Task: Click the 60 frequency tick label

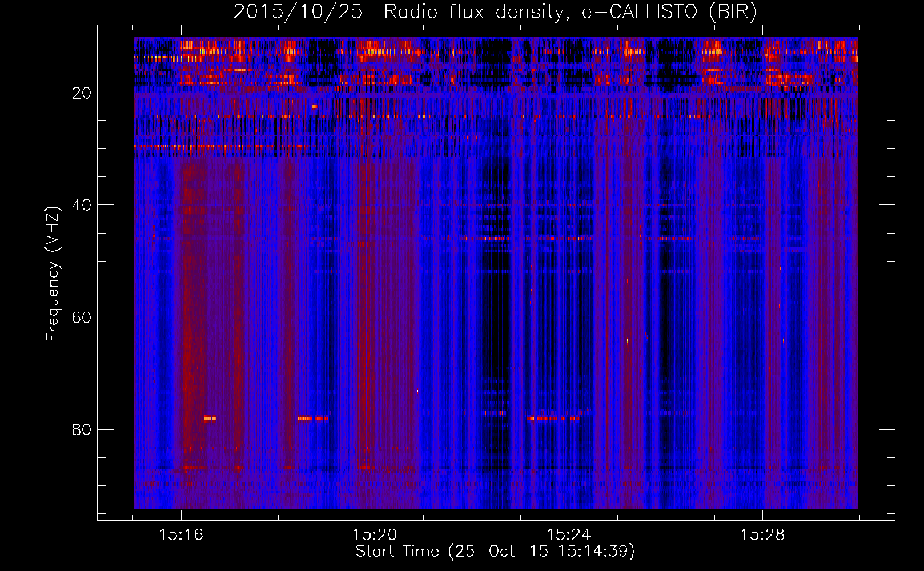Action: coord(82,317)
